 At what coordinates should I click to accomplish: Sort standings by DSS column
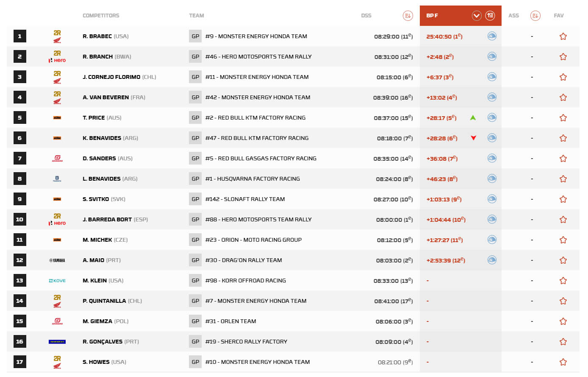pyautogui.click(x=407, y=16)
